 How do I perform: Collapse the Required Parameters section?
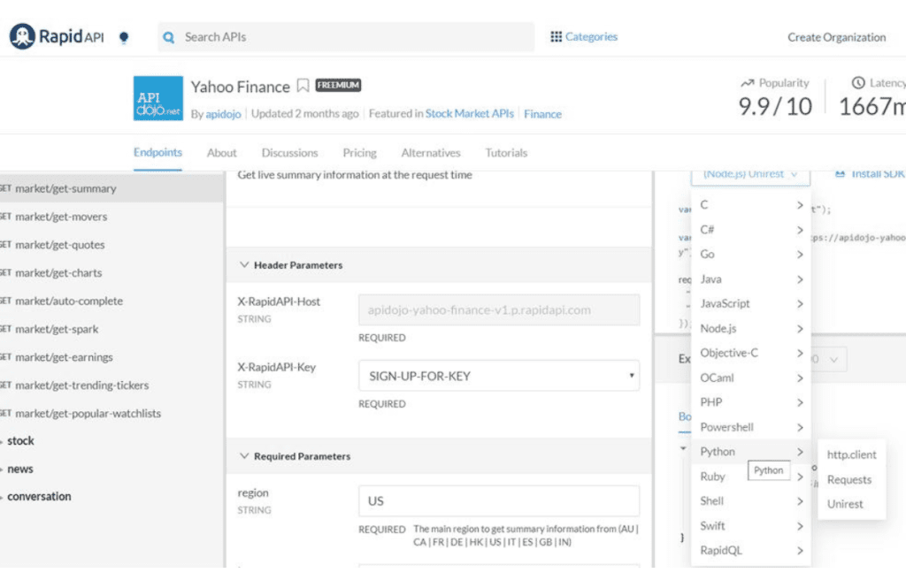244,456
